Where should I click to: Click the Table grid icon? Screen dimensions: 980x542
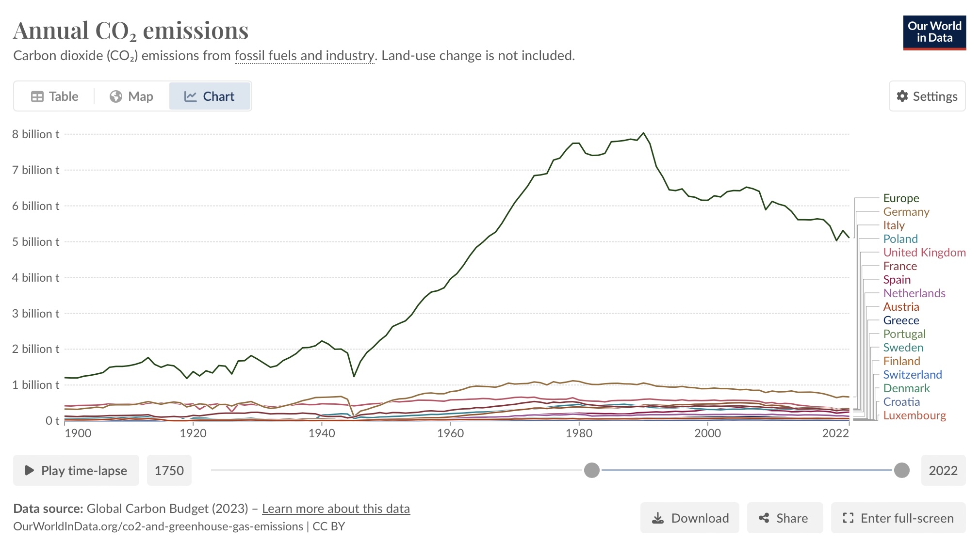click(37, 96)
